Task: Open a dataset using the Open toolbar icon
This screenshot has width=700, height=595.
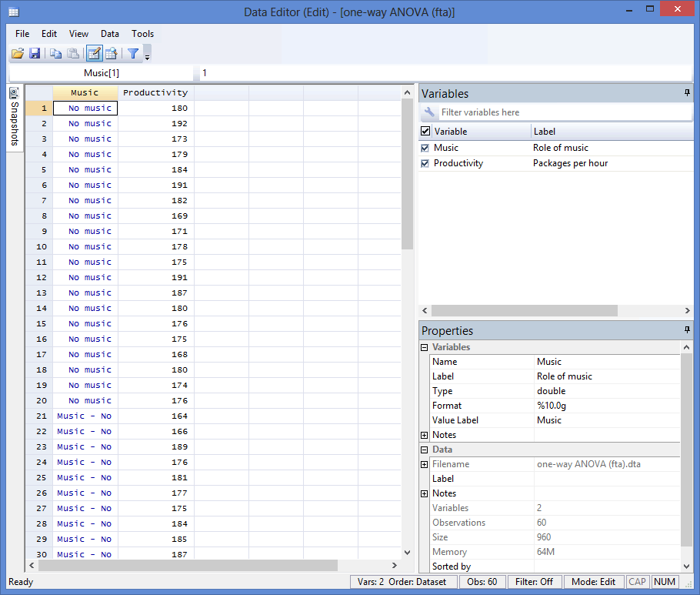Action: tap(17, 53)
